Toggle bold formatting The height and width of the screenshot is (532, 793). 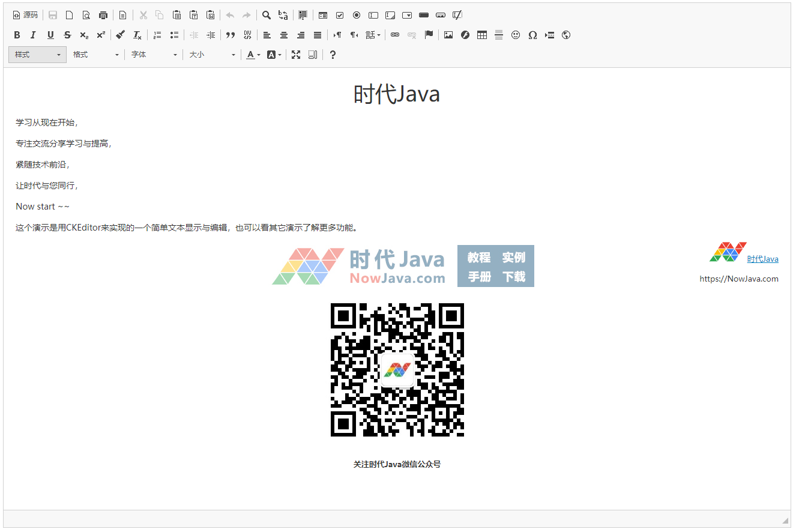(17, 35)
